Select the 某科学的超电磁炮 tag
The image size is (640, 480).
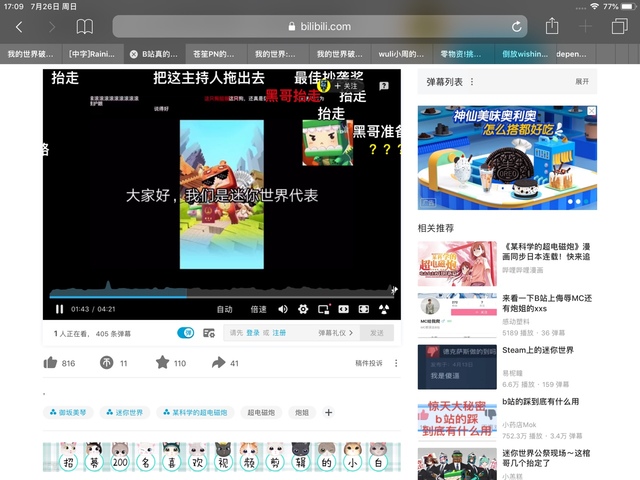pyautogui.click(x=195, y=412)
